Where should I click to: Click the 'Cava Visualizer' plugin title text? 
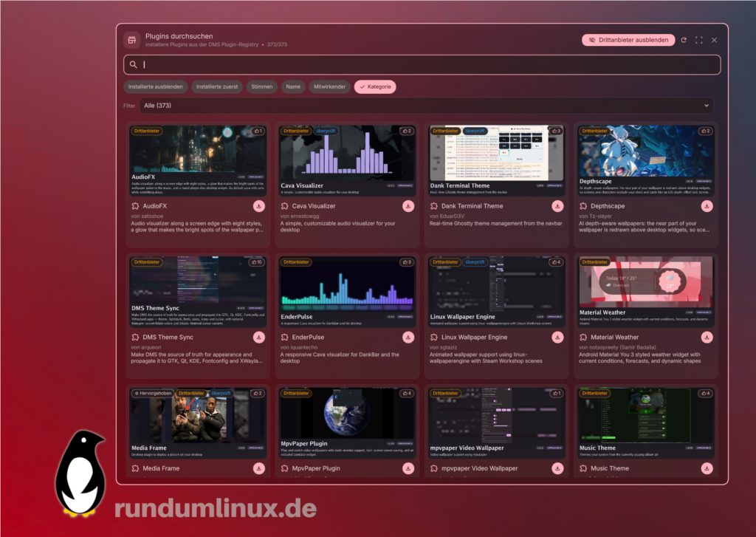point(314,206)
